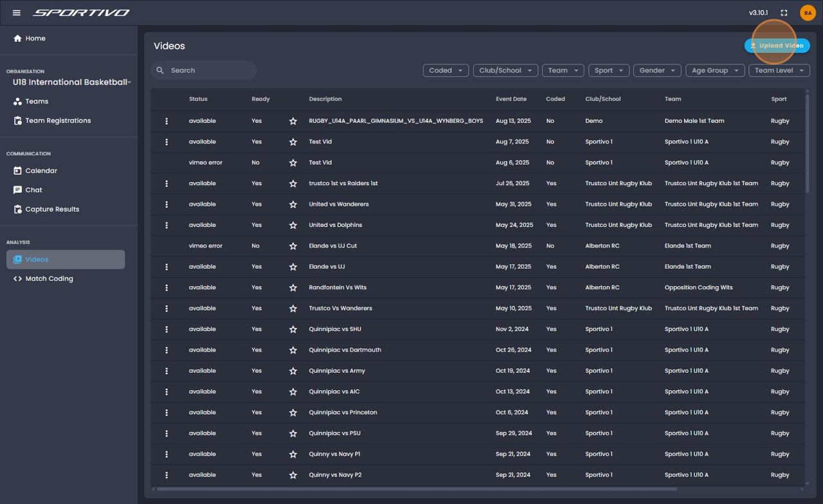Open the RA user avatar menu
823x504 pixels.
tap(808, 13)
